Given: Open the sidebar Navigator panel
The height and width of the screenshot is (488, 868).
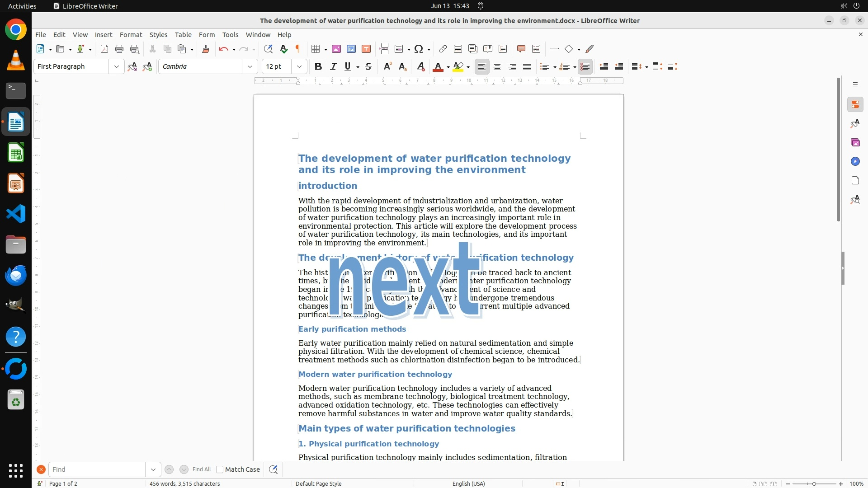Looking at the screenshot, I should [855, 161].
